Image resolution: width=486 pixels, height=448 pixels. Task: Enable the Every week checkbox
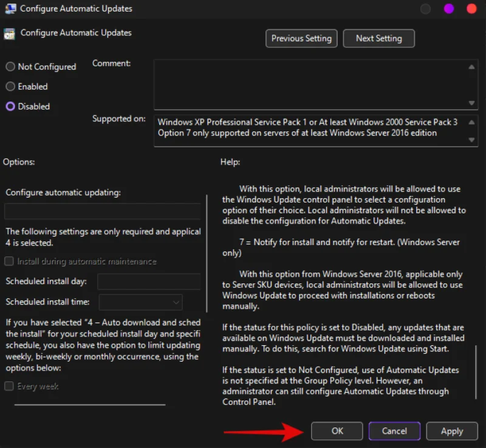[x=10, y=386]
